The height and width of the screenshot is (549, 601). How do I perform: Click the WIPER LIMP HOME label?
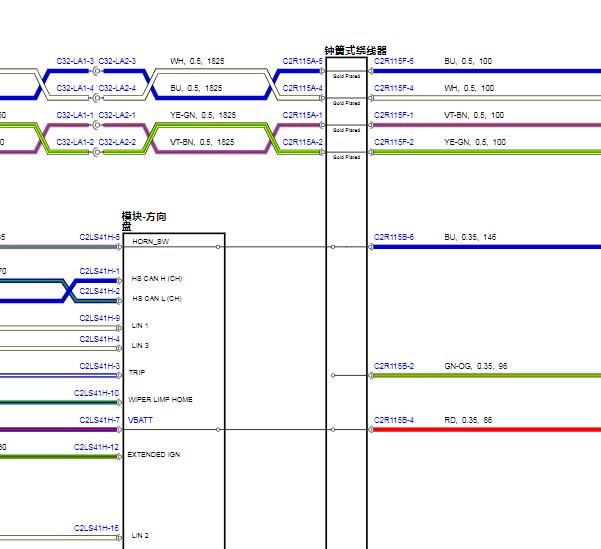tap(160, 399)
